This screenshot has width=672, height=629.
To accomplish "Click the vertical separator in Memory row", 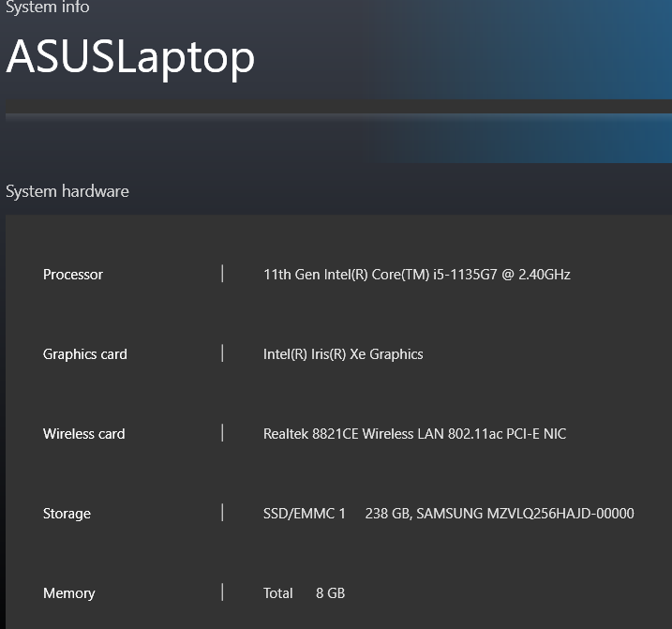I will pos(222,592).
